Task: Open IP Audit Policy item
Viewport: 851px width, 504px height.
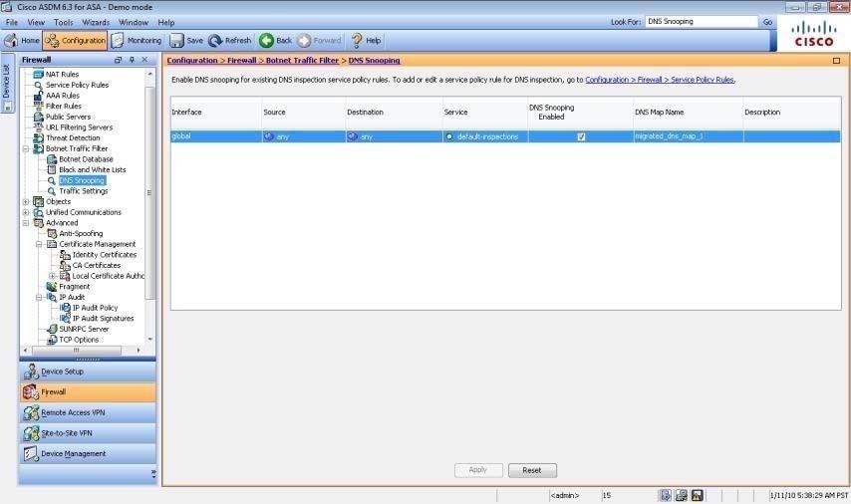Action: [95, 308]
